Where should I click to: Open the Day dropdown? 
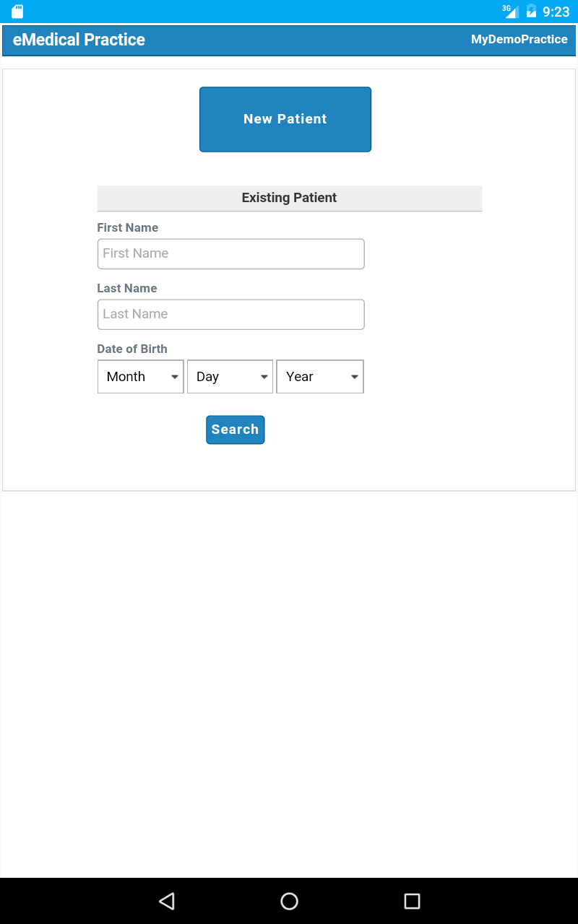coord(230,376)
